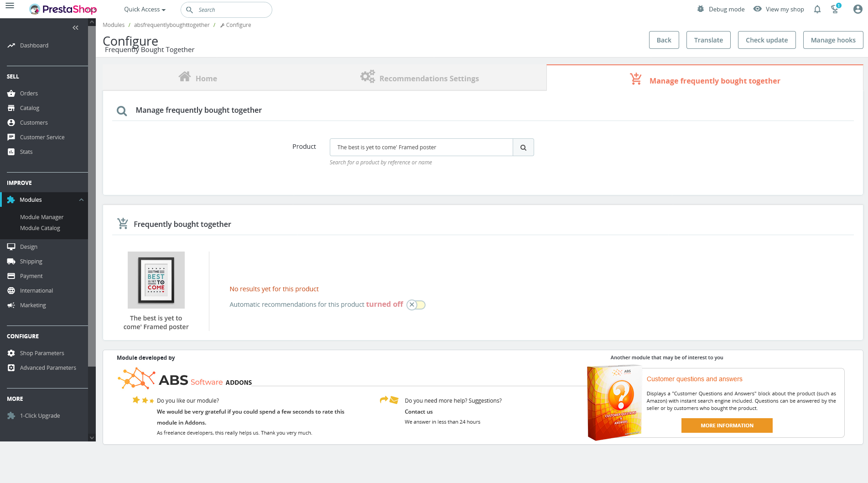The height and width of the screenshot is (483, 868).
Task: Open the hamburger menu icon
Action: pyautogui.click(x=10, y=6)
